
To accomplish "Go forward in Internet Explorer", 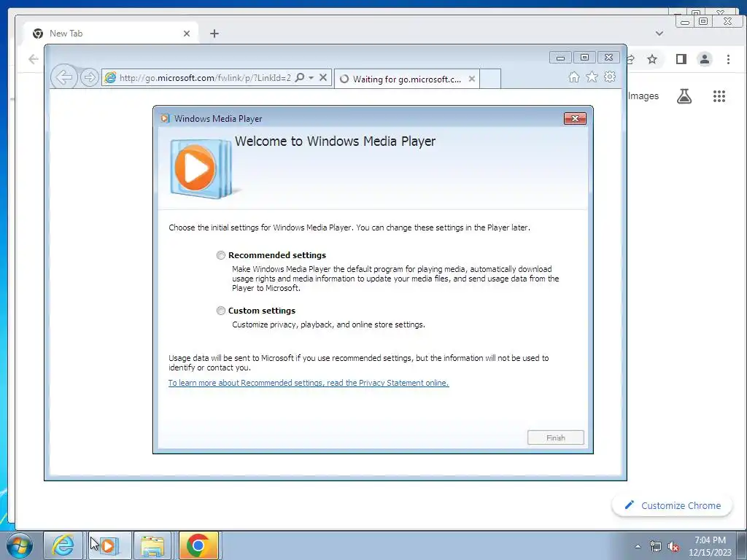I will click(x=89, y=77).
